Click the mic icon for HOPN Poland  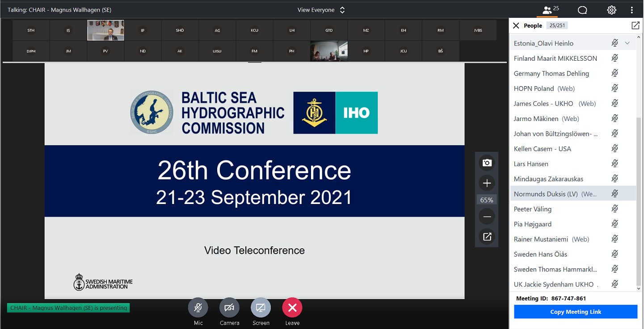point(615,88)
